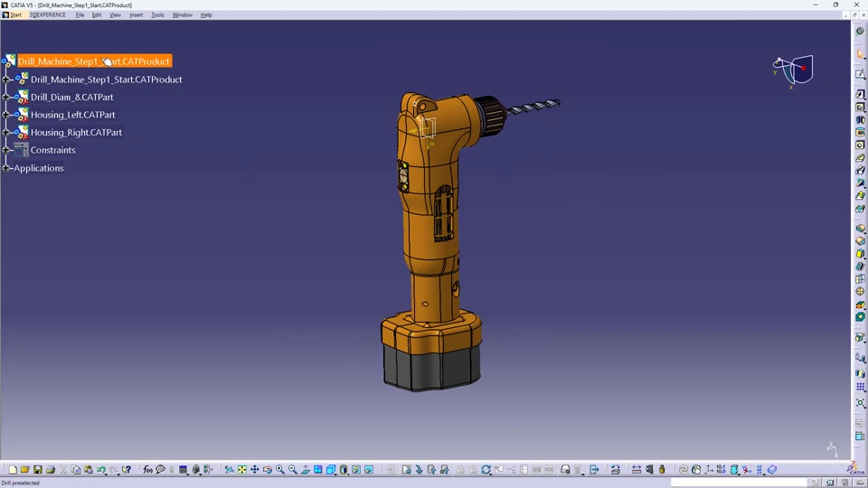This screenshot has height=488, width=868.
Task: Click the Normal View icon
Action: [306, 470]
